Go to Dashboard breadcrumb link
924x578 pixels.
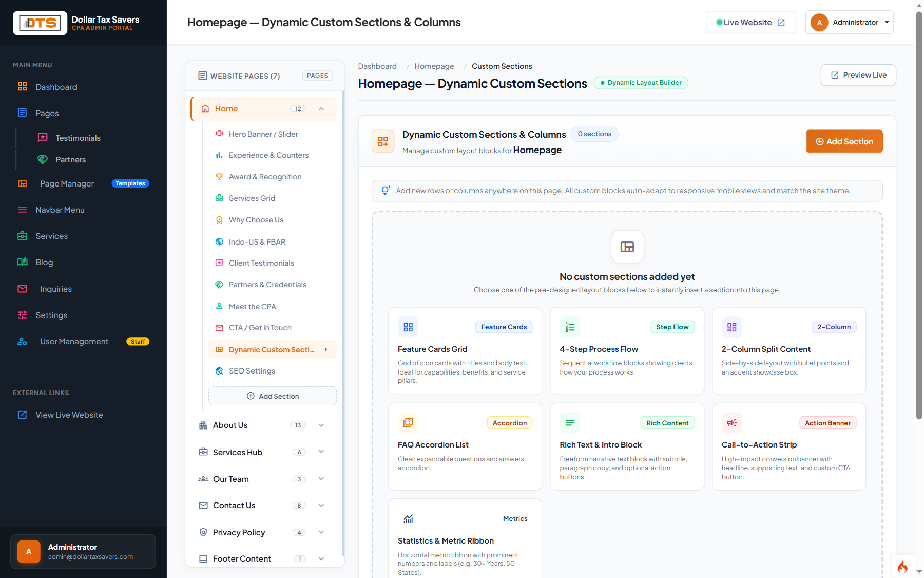[x=377, y=66]
